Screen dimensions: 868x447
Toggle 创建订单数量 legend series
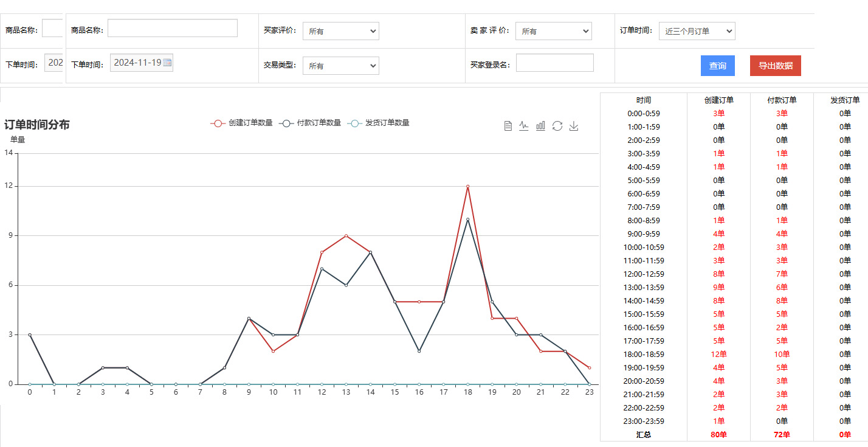pos(241,123)
